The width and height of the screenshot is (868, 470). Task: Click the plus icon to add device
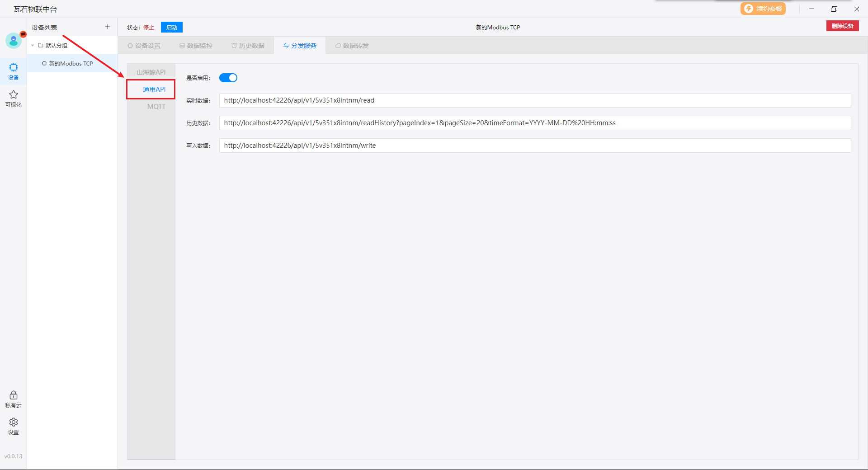(x=108, y=27)
